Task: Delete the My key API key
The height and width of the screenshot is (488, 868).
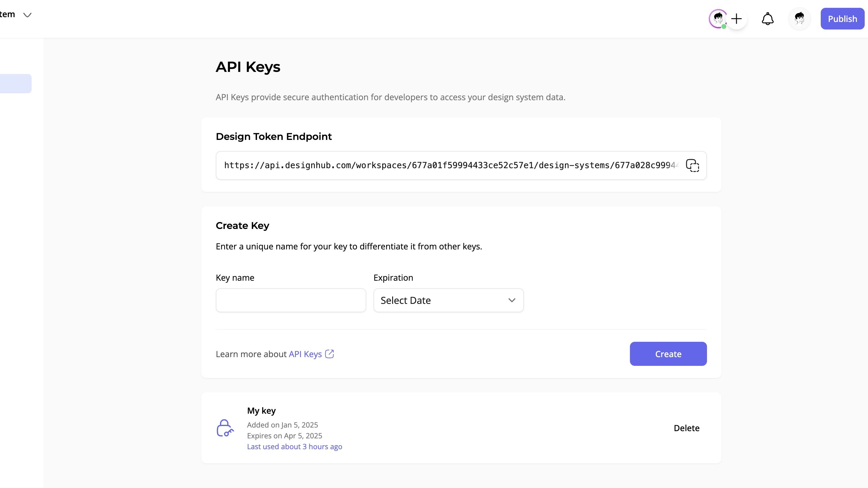Action: click(x=687, y=428)
